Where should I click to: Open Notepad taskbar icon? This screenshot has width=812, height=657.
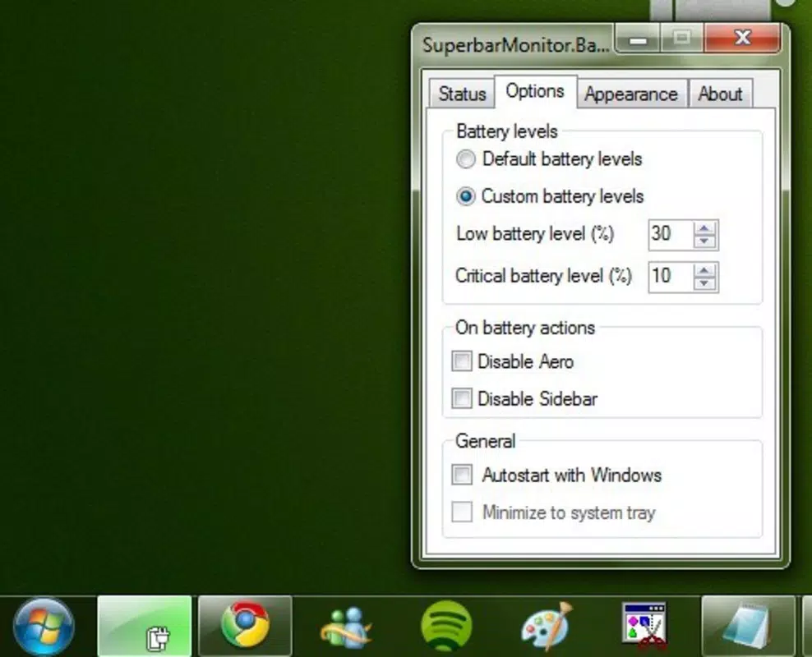click(748, 626)
